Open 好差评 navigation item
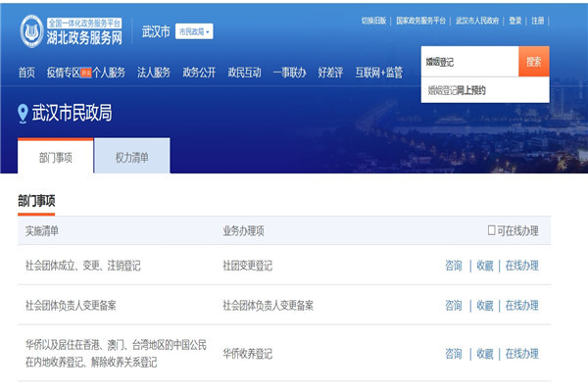Viewport: 588px width, 392px height. [x=330, y=73]
